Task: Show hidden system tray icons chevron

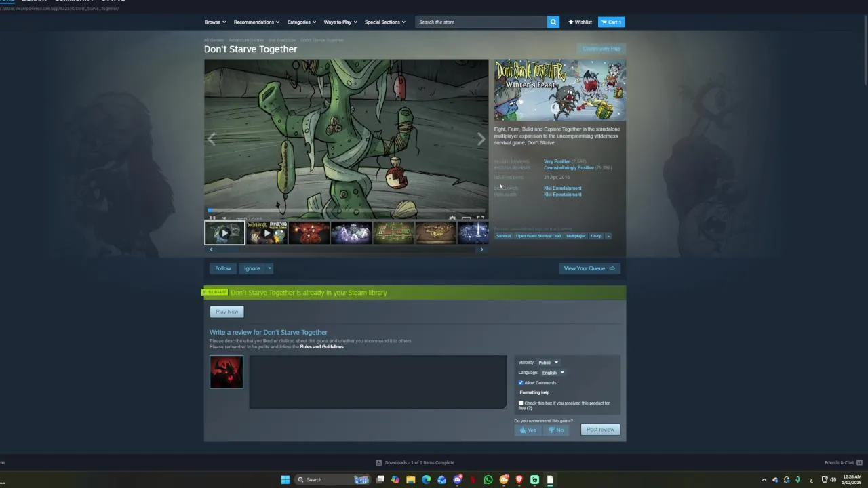Action: pos(764,479)
